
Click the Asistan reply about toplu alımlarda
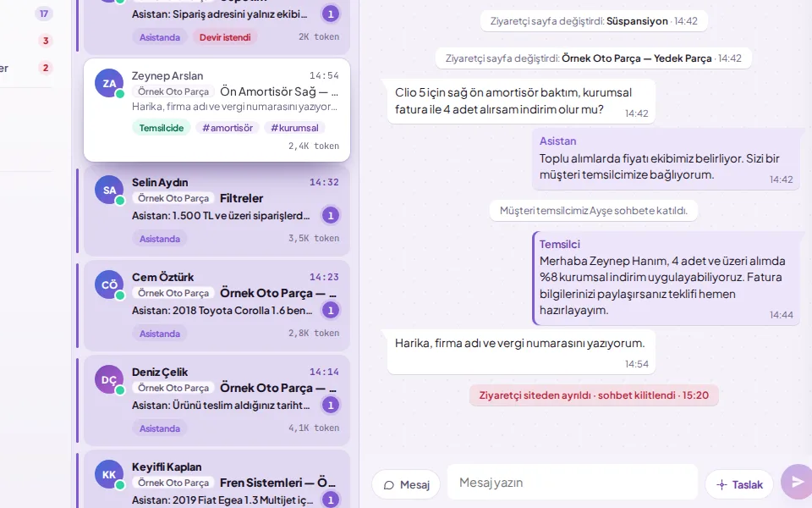(666, 159)
